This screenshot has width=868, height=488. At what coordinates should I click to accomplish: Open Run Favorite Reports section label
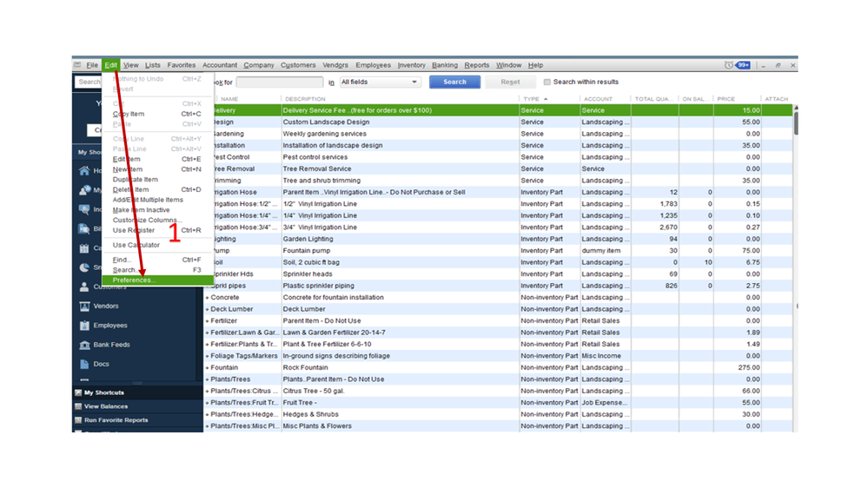point(116,420)
